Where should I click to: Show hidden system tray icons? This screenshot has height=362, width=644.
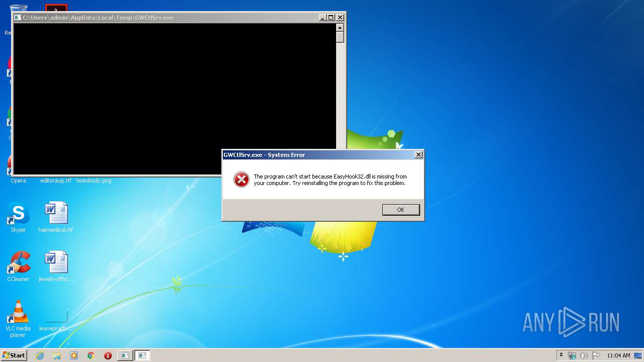561,355
